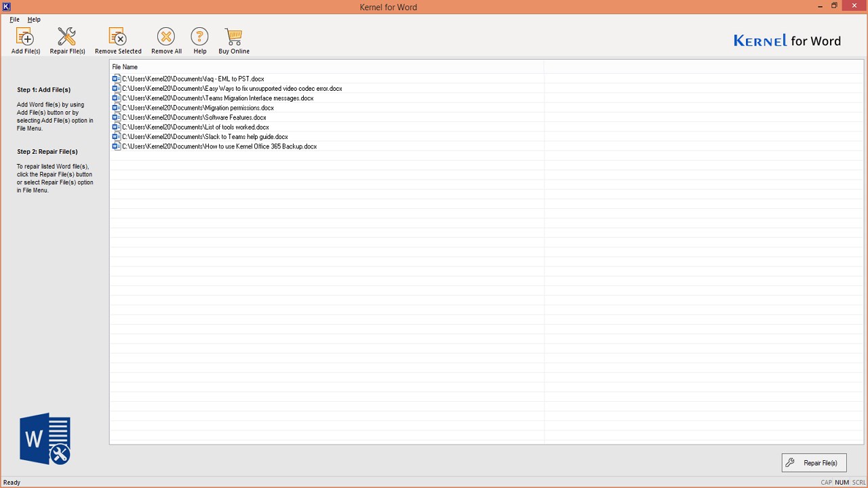This screenshot has width=868, height=488.
Task: Click the CAP indicator in status bar
Action: click(x=826, y=483)
